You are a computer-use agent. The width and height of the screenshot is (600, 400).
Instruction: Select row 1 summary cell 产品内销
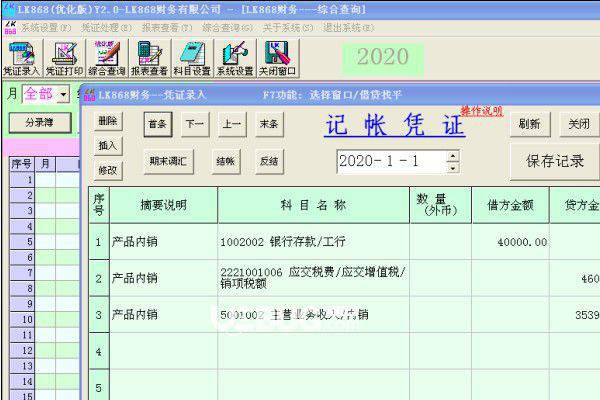[163, 242]
